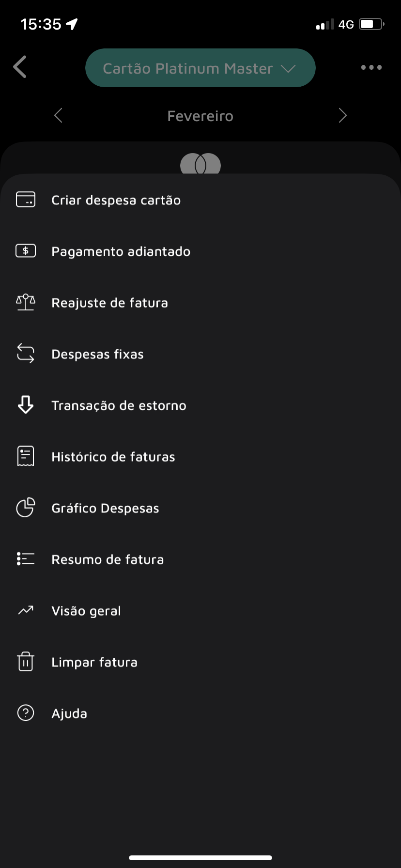This screenshot has height=868, width=401.
Task: Tap the receipt icon for invoice history
Action: [26, 456]
